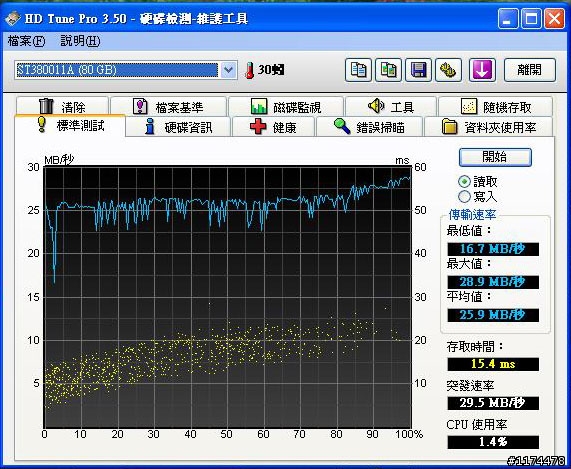The height and width of the screenshot is (469, 571).
Task: Open the 檔案(F) menu
Action: click(x=26, y=41)
